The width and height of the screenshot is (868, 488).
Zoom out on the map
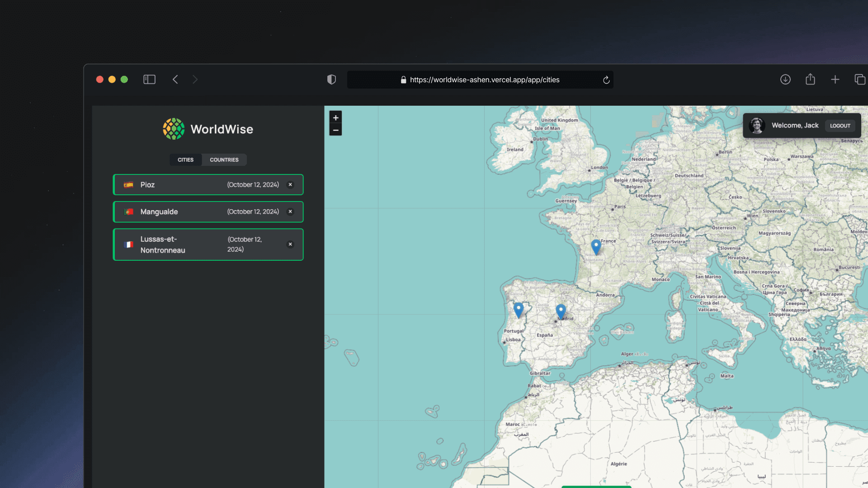tap(335, 130)
